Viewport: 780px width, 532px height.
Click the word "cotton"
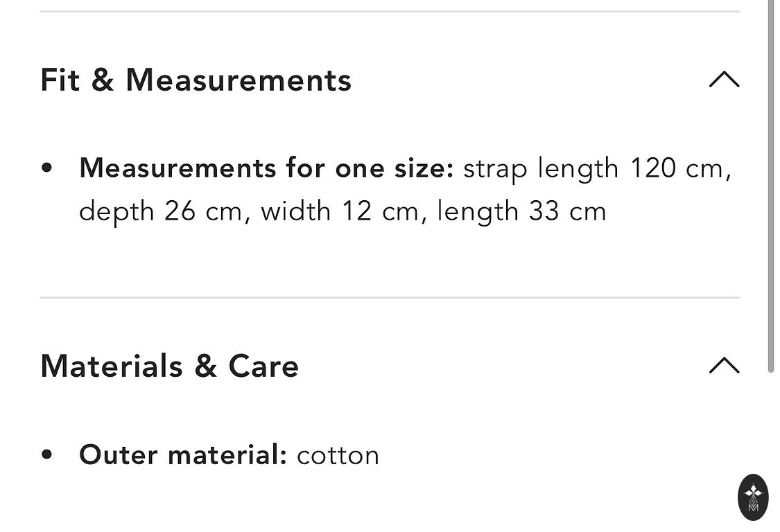(338, 455)
